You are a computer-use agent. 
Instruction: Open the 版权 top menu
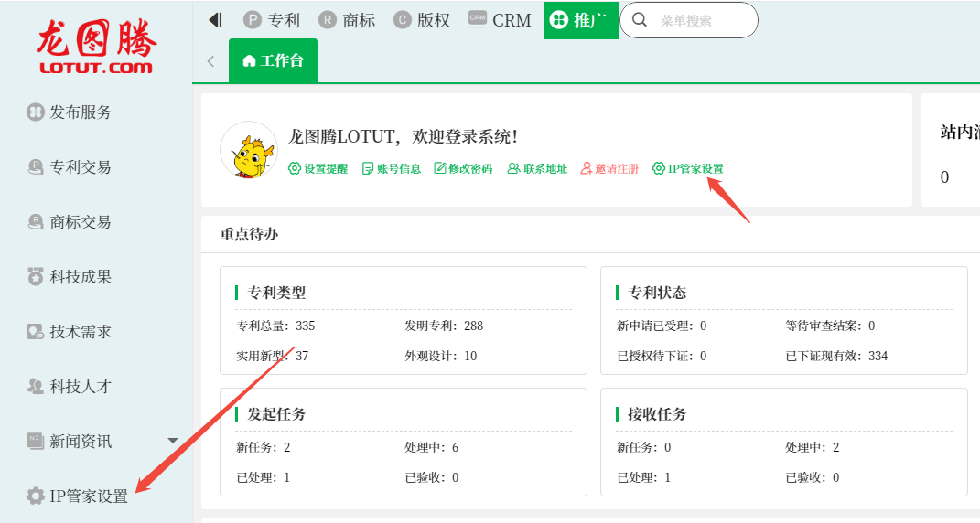(x=422, y=20)
